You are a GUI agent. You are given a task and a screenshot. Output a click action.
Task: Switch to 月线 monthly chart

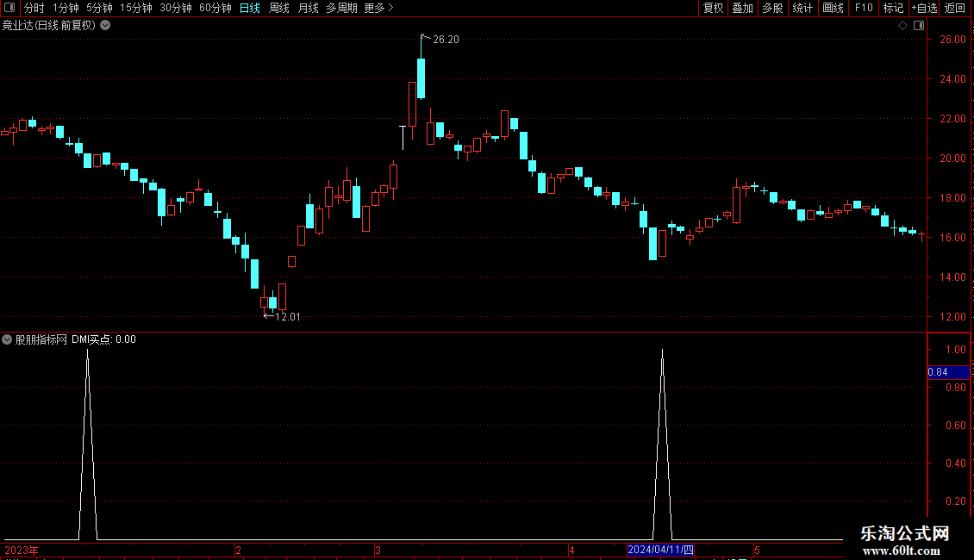click(308, 8)
